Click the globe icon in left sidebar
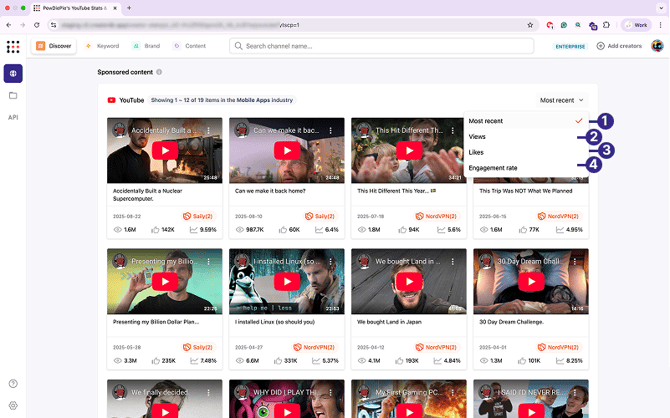670x418 pixels. 13,73
